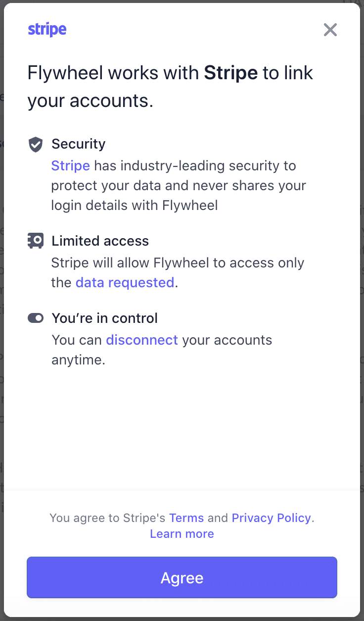Image resolution: width=364 pixels, height=621 pixels.
Task: Click the shield icon beside Security
Action: point(36,145)
